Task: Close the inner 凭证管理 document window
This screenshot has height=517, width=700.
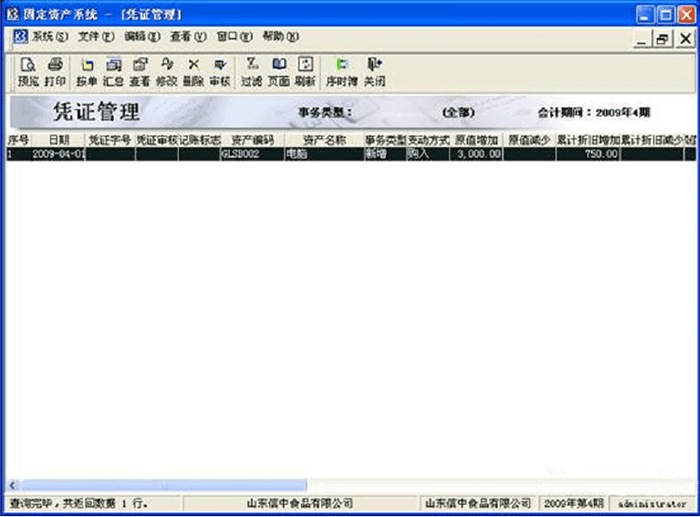Action: [x=685, y=39]
